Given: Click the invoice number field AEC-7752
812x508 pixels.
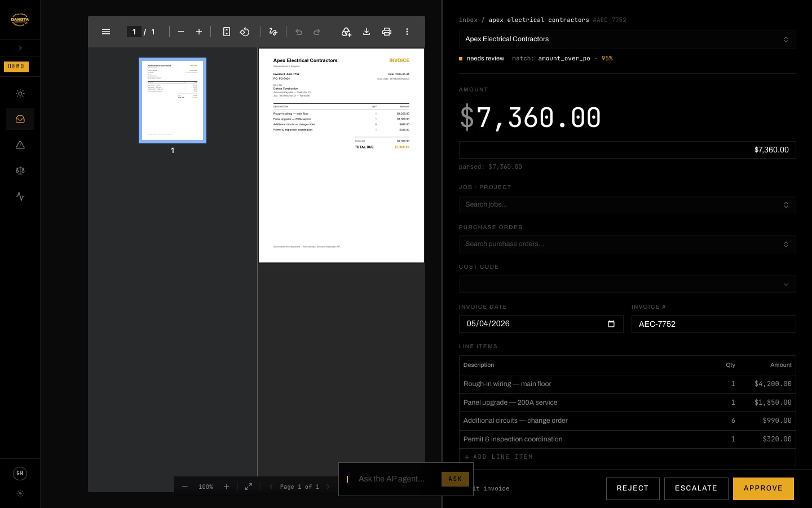Looking at the screenshot, I should click(x=713, y=324).
